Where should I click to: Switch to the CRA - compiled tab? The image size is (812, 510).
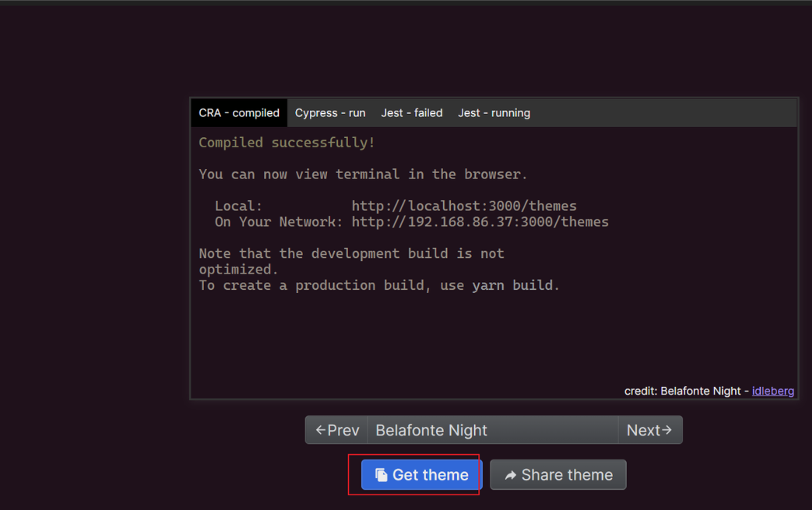pyautogui.click(x=239, y=113)
